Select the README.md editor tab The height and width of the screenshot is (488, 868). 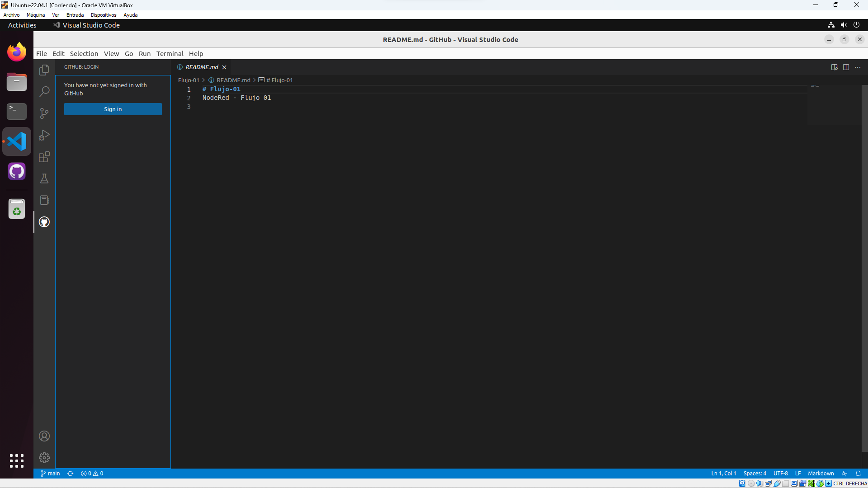click(x=202, y=67)
